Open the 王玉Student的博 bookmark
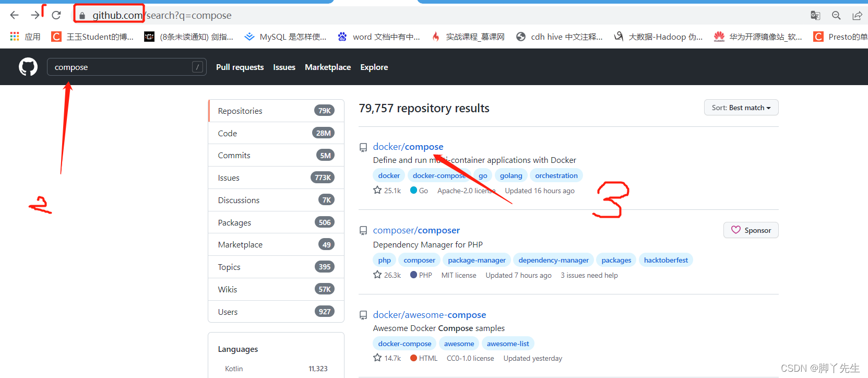The image size is (868, 378). (92, 37)
